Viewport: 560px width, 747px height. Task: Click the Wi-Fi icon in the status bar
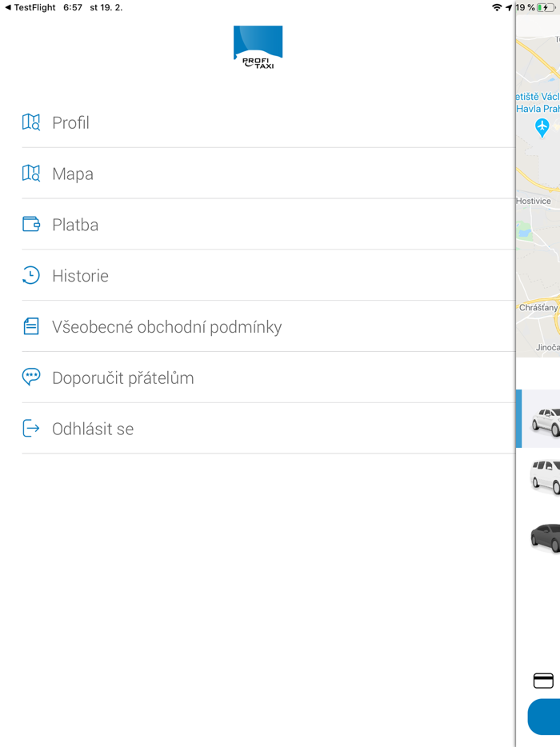[497, 7]
